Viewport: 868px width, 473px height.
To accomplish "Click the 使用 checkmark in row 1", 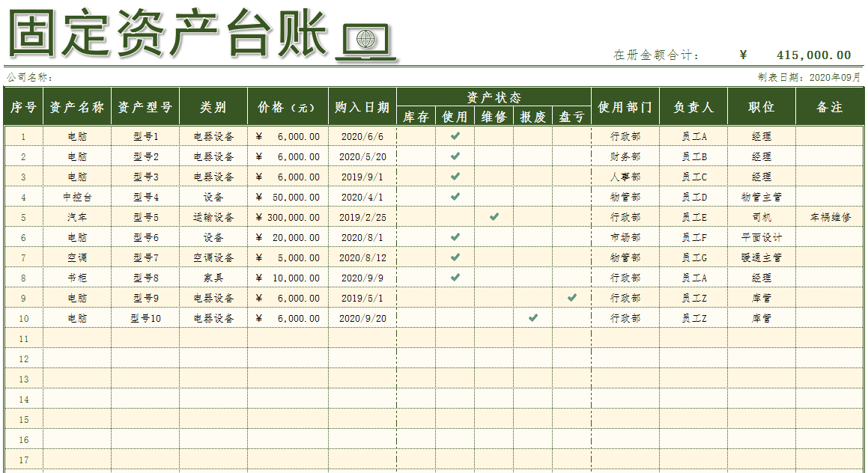I will [x=455, y=135].
